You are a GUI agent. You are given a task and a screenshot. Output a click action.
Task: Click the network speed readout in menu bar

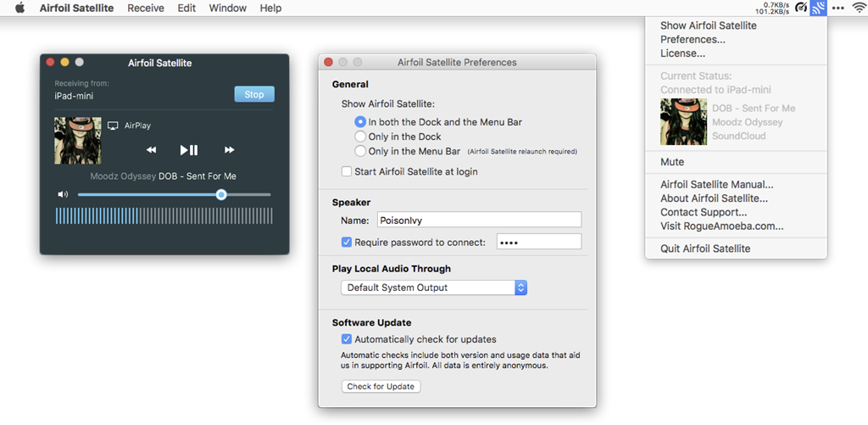(772, 8)
